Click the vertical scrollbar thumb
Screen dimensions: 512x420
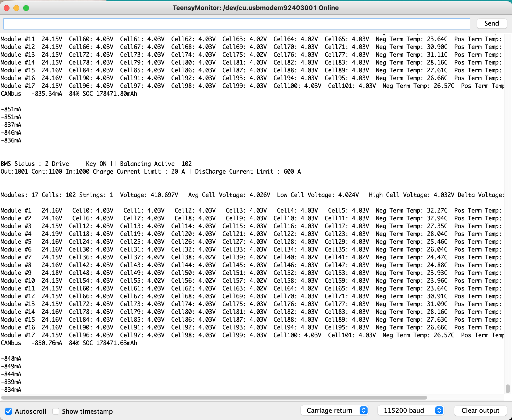point(508,389)
